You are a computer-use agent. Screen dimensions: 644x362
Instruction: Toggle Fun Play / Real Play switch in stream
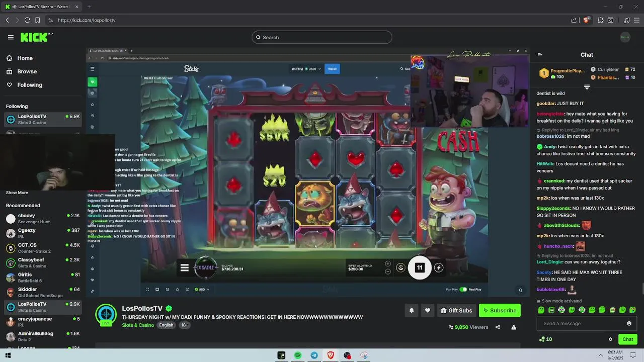tap(463, 289)
